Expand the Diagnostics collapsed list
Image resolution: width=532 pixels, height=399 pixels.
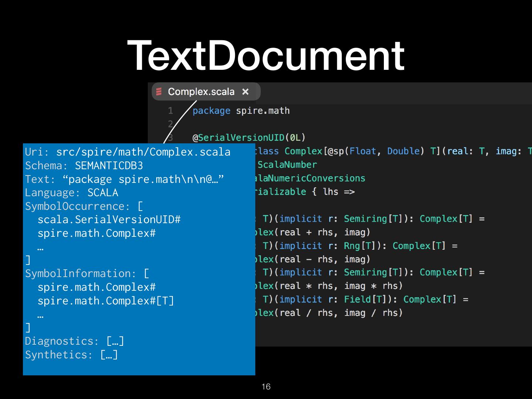point(115,341)
